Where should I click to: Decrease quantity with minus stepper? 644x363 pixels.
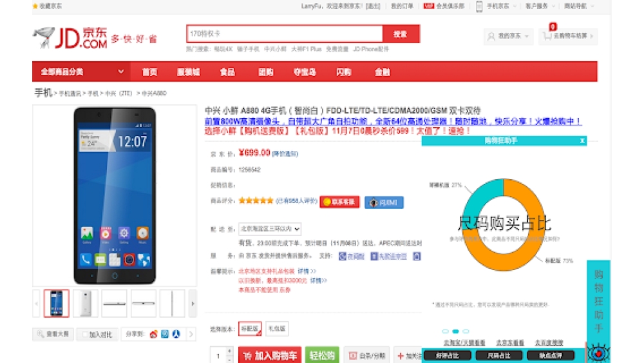(230, 359)
